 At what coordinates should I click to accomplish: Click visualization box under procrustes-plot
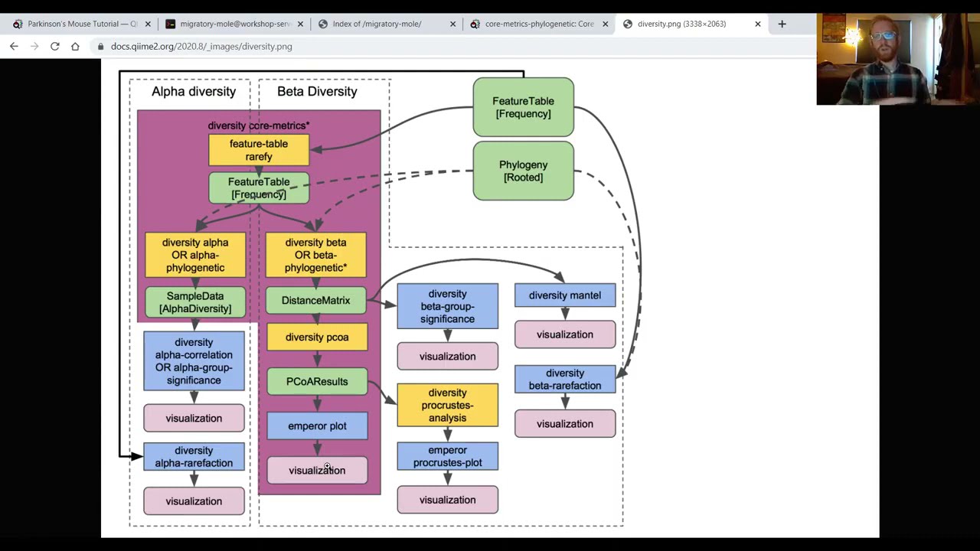(x=447, y=500)
